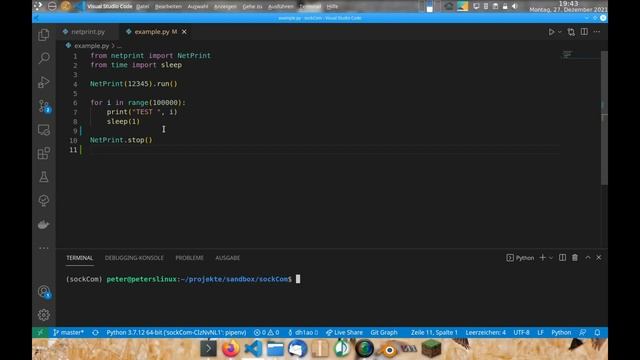Click dh1ao status bar item
The image size is (640, 360).
[303, 332]
